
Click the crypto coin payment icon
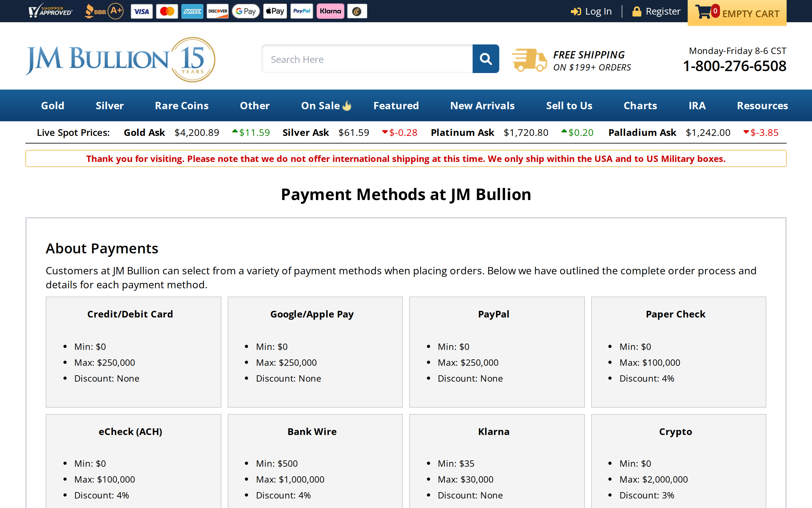point(357,11)
